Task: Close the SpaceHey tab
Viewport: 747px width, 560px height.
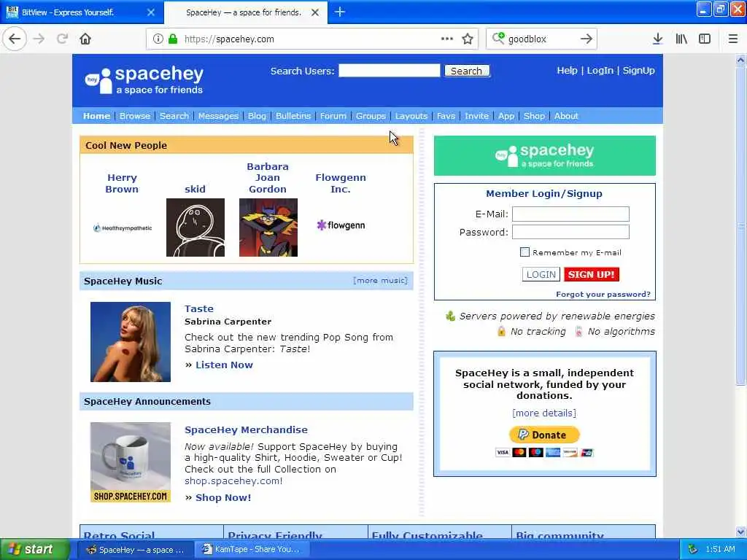Action: pyautogui.click(x=315, y=12)
